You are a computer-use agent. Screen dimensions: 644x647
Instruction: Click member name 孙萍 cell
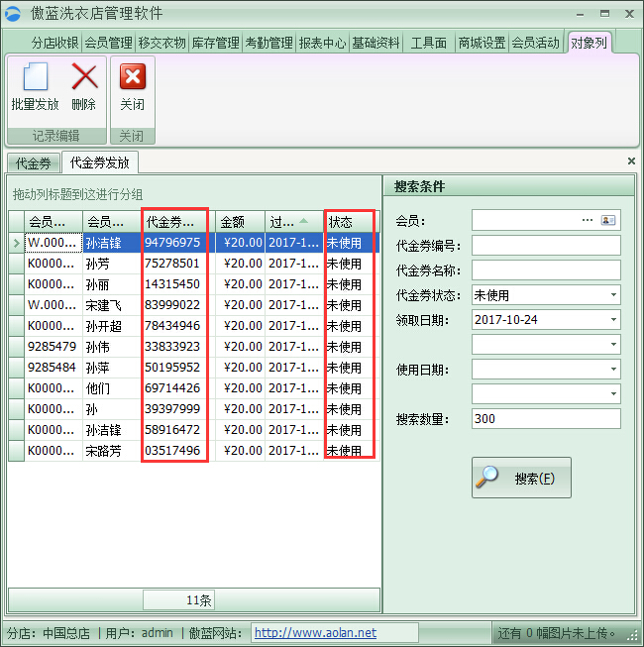tap(112, 368)
